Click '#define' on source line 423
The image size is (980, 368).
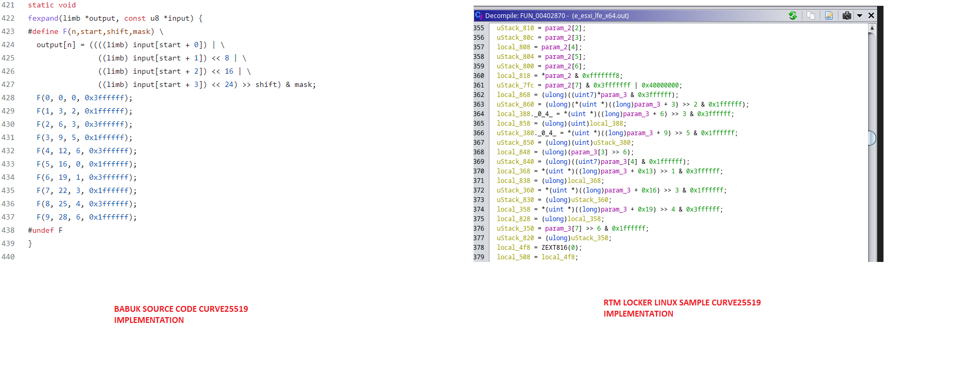(x=43, y=31)
